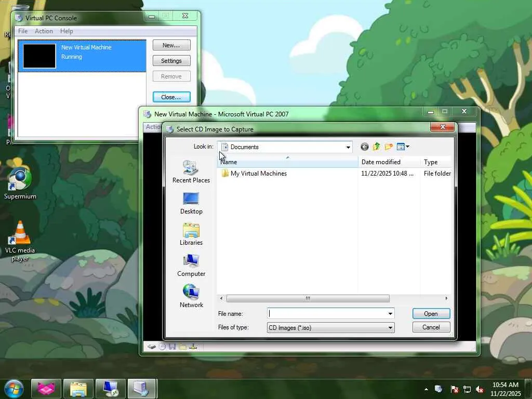Select the New Virtual Machine thumbnail

39,56
